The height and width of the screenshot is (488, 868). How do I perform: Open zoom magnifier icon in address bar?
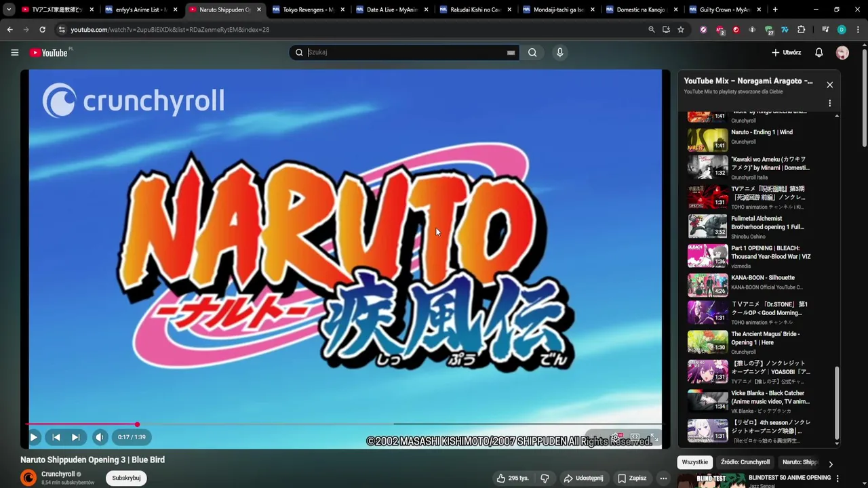click(651, 30)
